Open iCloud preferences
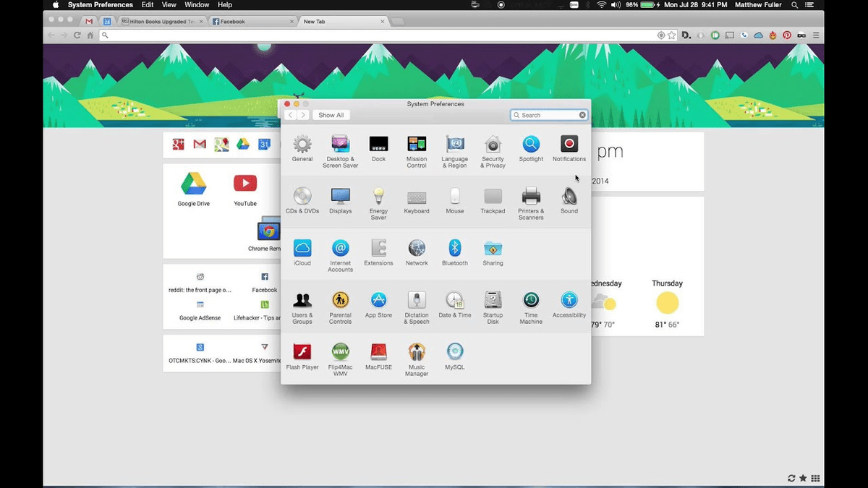Screen dimensions: 868x488 click(302, 247)
